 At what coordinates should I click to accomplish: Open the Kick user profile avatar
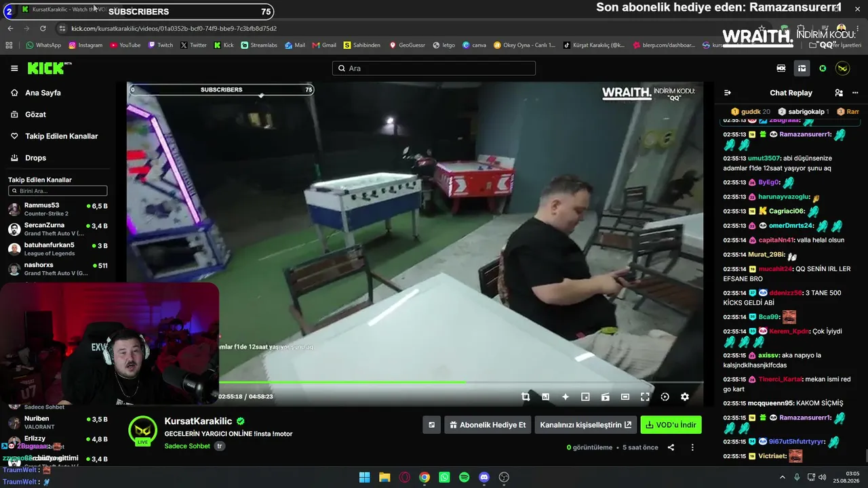tap(842, 68)
